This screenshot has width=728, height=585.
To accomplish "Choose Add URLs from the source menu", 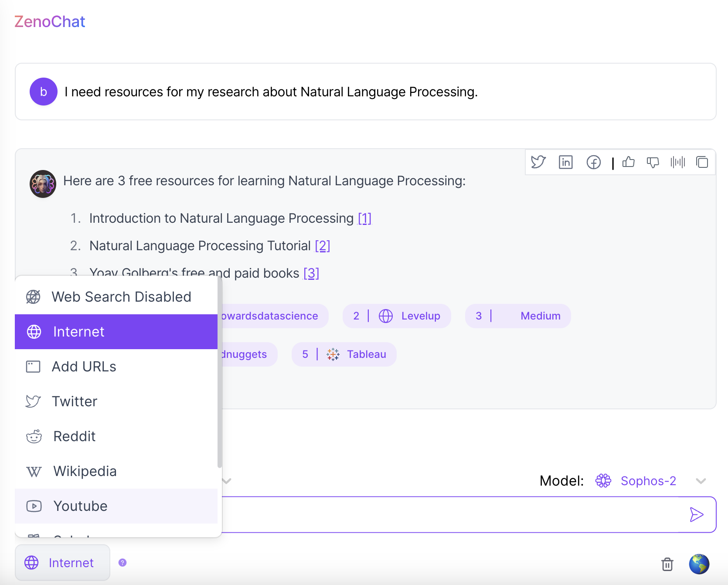I will click(x=116, y=367).
